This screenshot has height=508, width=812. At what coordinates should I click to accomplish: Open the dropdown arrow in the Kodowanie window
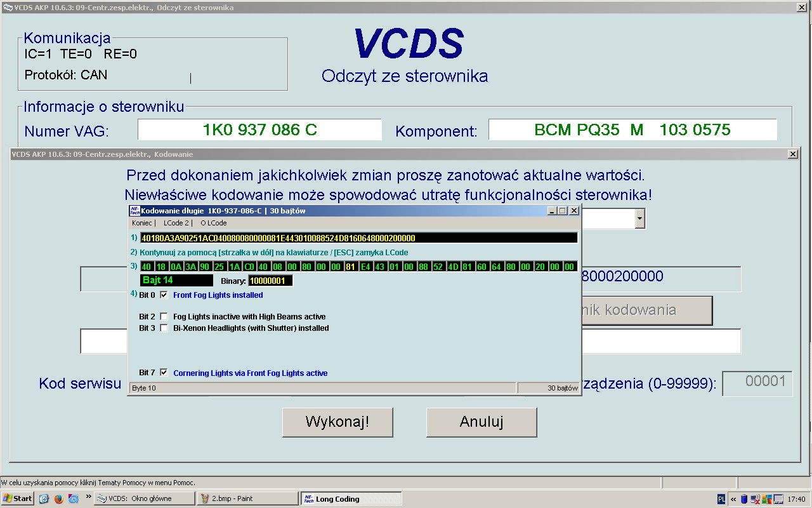click(x=639, y=219)
